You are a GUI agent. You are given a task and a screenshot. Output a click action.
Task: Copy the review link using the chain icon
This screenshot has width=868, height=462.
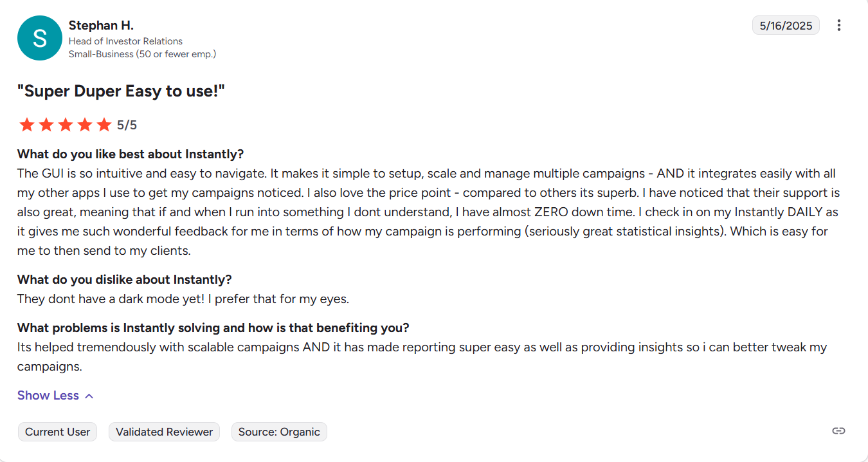tap(838, 431)
